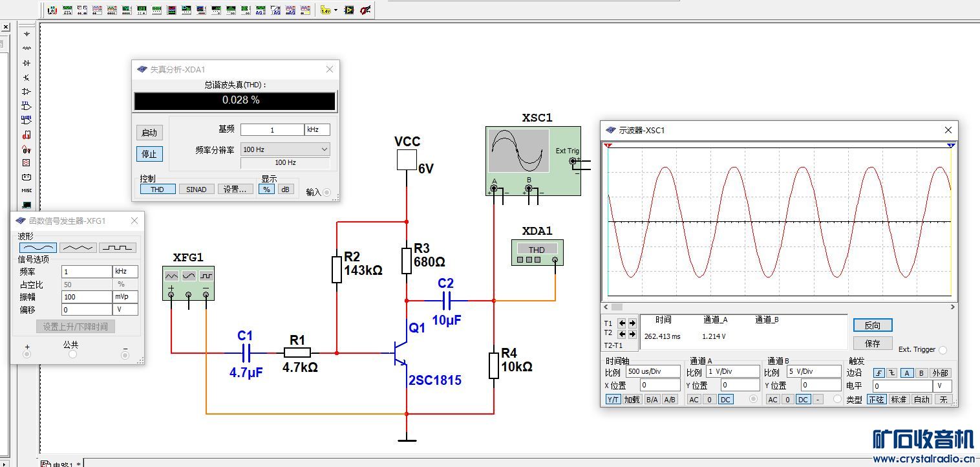The height and width of the screenshot is (467, 980).
Task: Click the LabVIEW instrument toolbar icon
Action: 349,10
